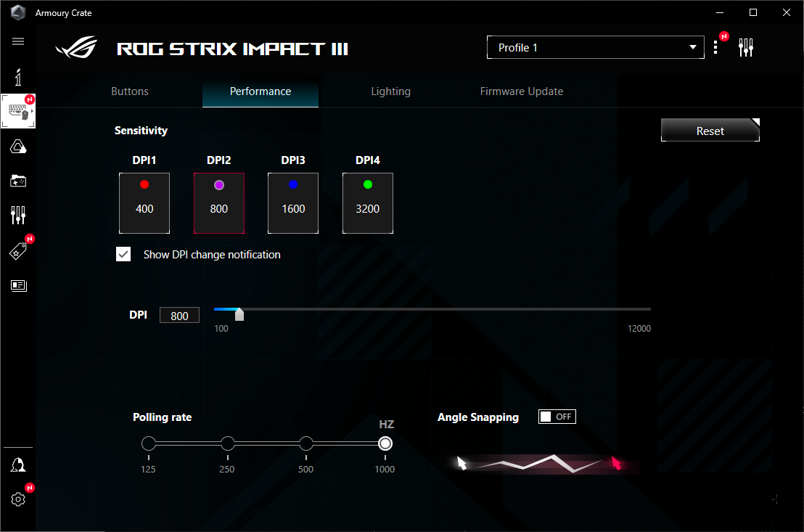Screen dimensions: 804x532
Task: Open the User Center profile icon
Action: (18, 465)
